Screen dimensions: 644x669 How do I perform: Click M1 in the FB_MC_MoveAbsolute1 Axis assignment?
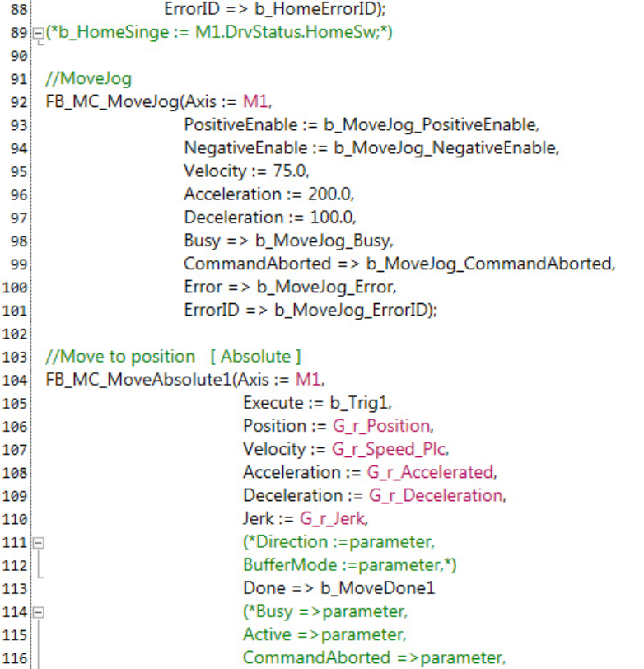(308, 380)
